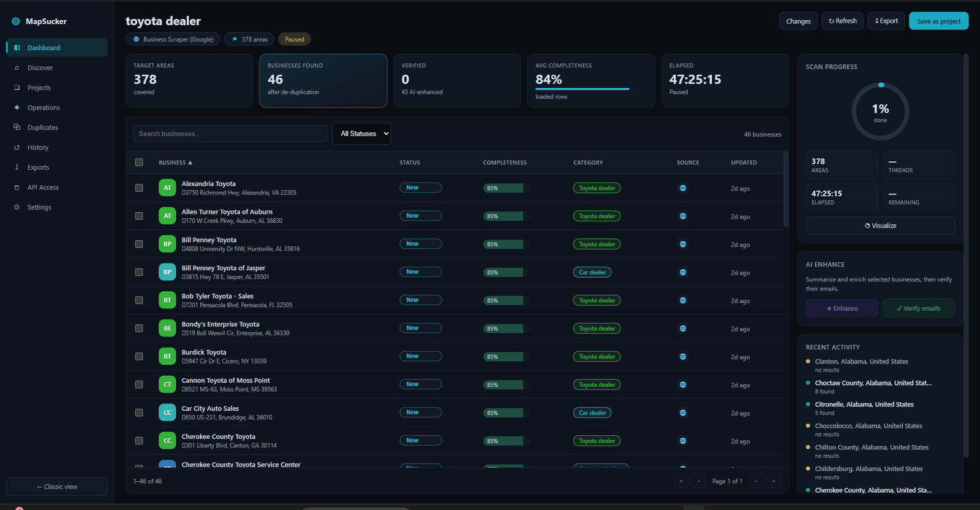
Task: Click the CC avatar for Cherokee County Toyota
Action: (167, 441)
